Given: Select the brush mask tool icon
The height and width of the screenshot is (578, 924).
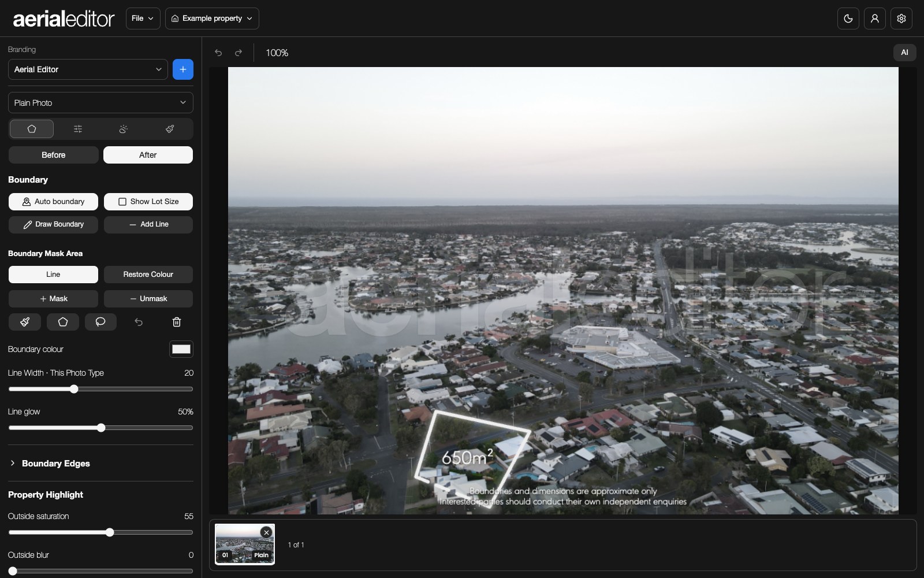Looking at the screenshot, I should pos(25,322).
